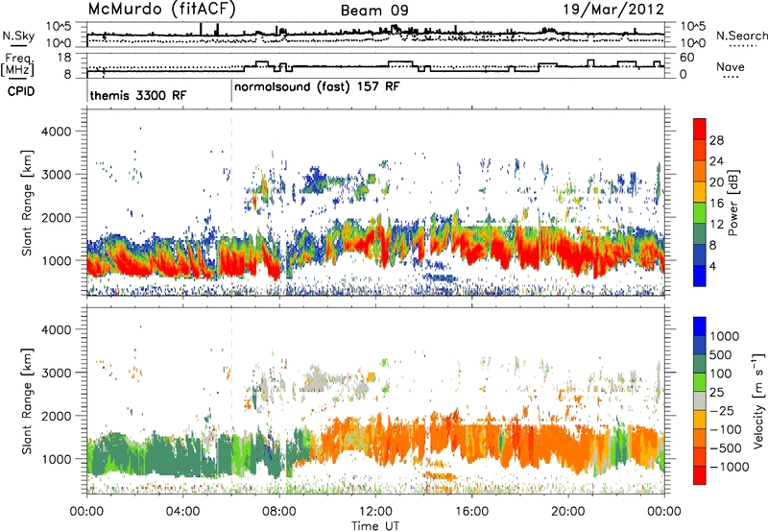Click Slant Range label of power panel
The width and height of the screenshot is (768, 532).
click(27, 203)
